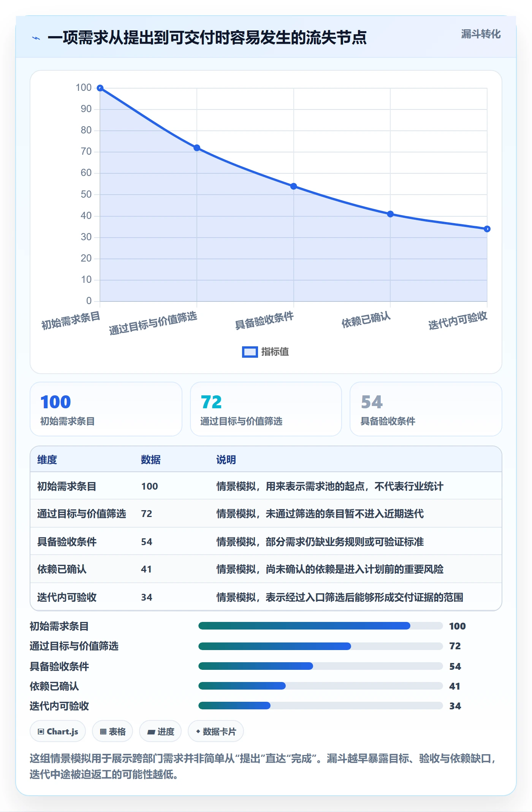This screenshot has width=532, height=812.
Task: Click the 说明 column header
Action: tap(226, 460)
